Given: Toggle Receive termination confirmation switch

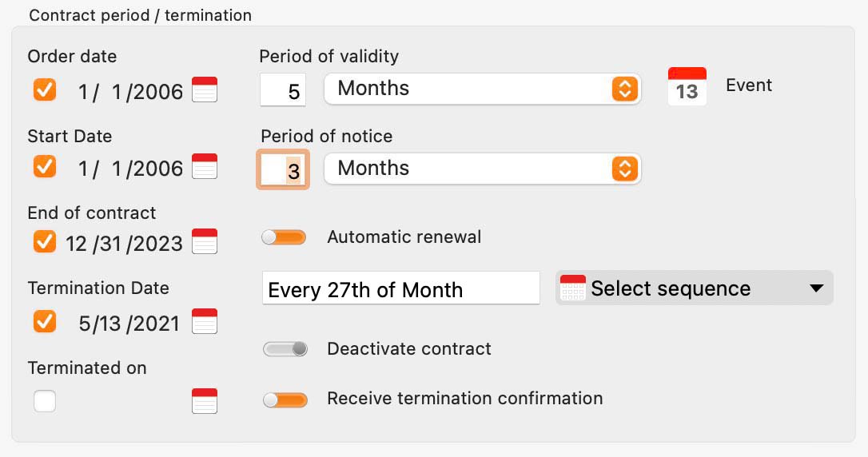Looking at the screenshot, I should (285, 399).
